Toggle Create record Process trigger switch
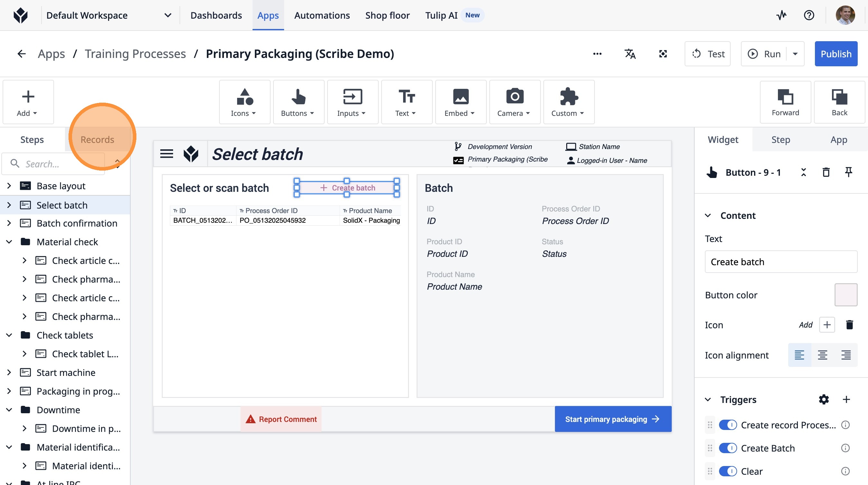The image size is (868, 485). coord(727,425)
